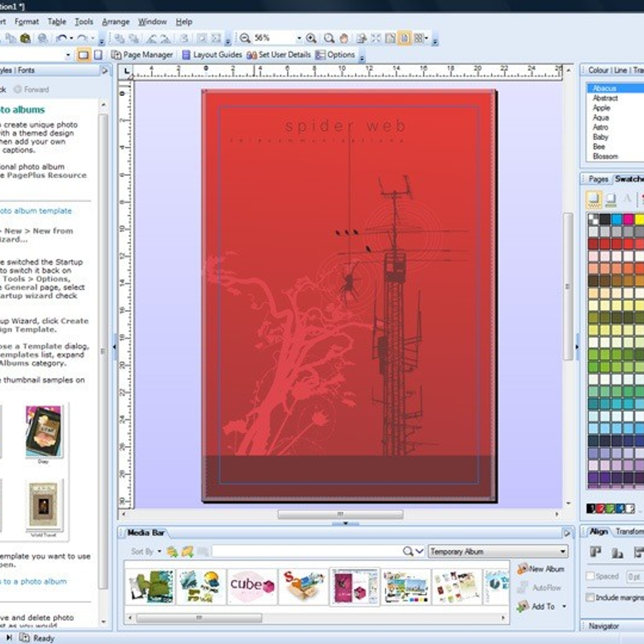Viewport: 644px width, 644px height.
Task: Open the photo album template link
Action: (x=35, y=211)
